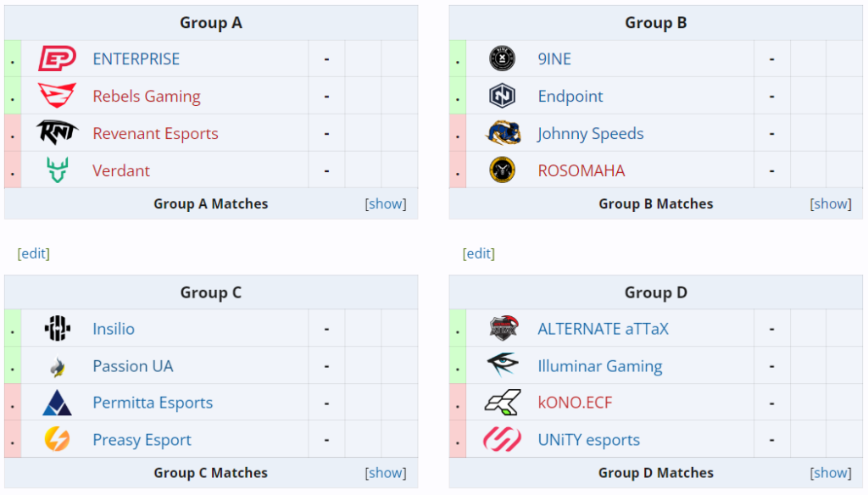This screenshot has width=868, height=495.
Task: Open the kONO.ECF team link
Action: point(575,403)
